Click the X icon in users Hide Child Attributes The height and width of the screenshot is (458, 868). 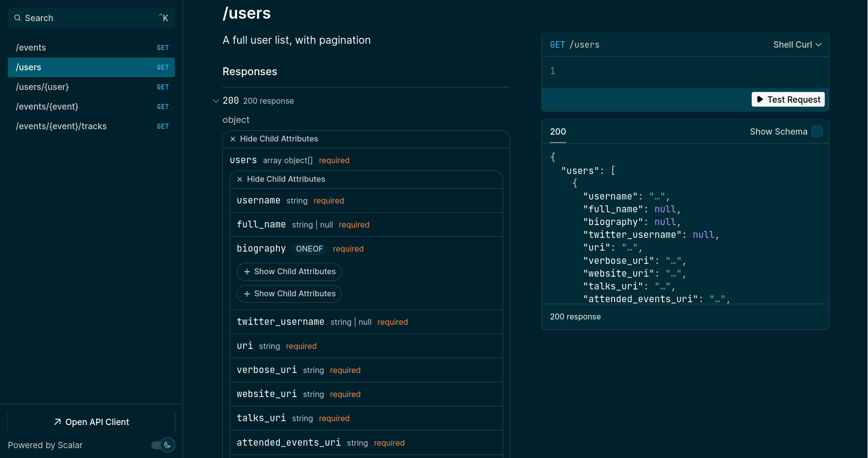pos(240,179)
